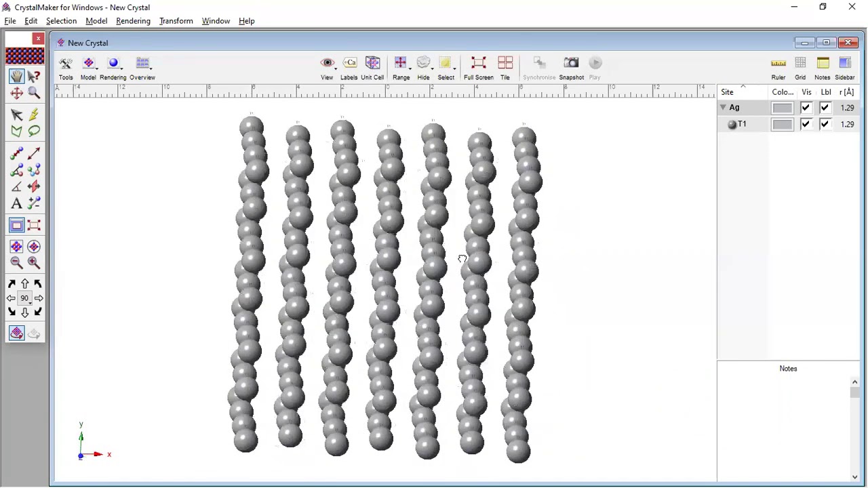Open the Select toolbar dropdown
The width and height of the screenshot is (868, 488).
[x=446, y=68]
